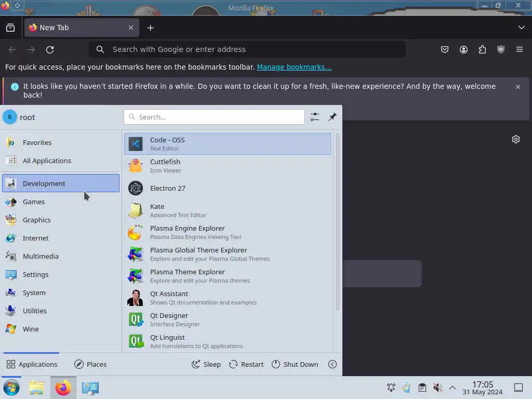Close the New Tab tab

tap(131, 28)
